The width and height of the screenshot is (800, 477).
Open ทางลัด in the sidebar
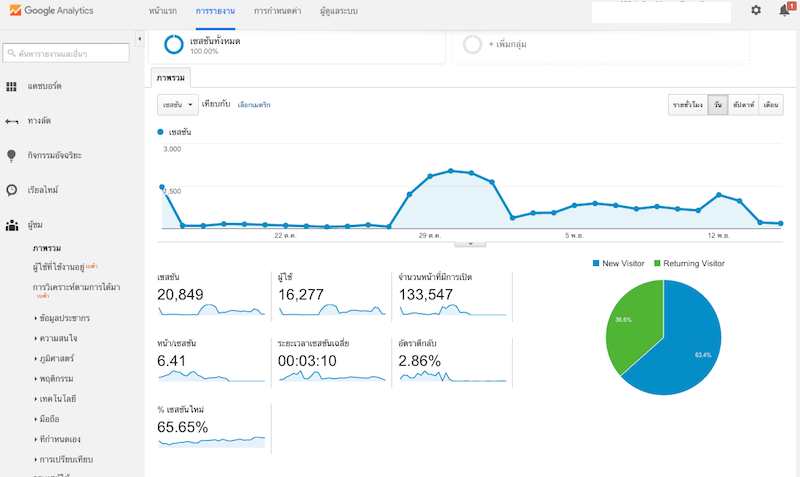click(x=39, y=121)
